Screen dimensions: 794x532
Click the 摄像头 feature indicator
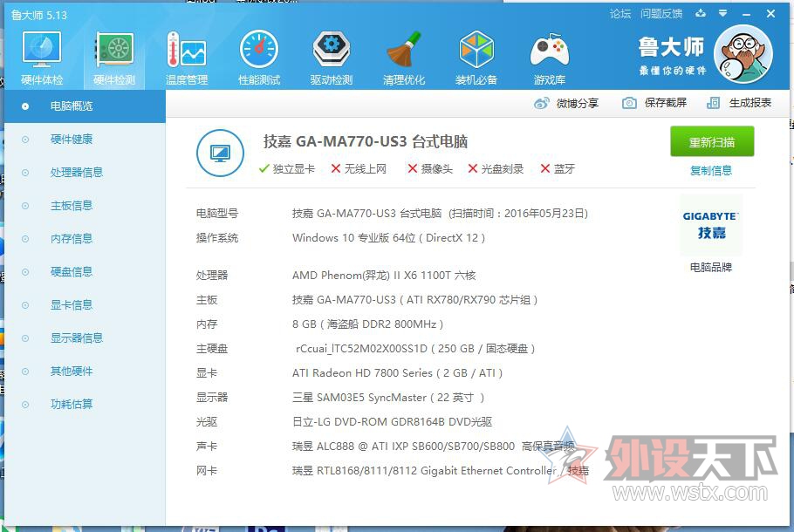pyautogui.click(x=430, y=169)
